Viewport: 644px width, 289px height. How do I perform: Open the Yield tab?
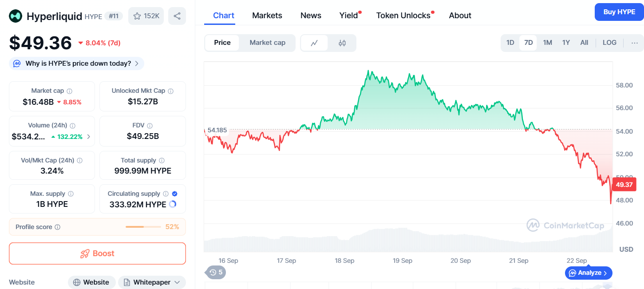349,16
